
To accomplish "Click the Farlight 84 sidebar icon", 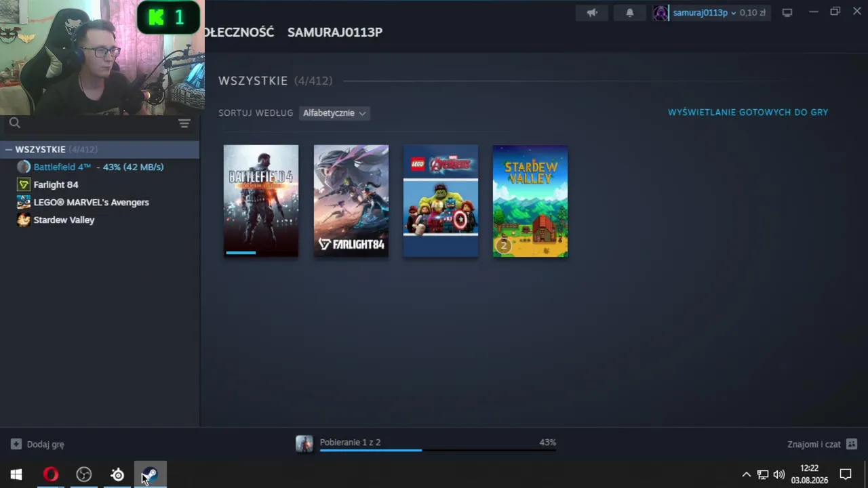I will (x=24, y=184).
